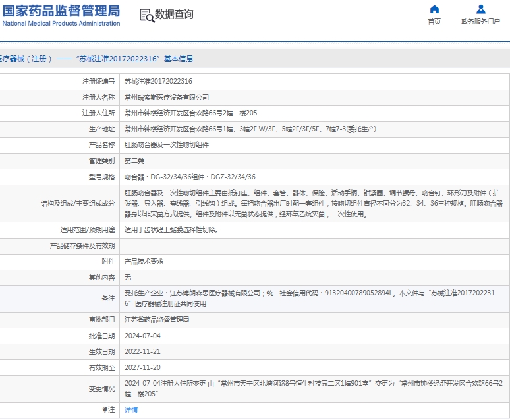Viewport: 510px width, 420px height.
Task: Click the bullet icon beside 注
Action: pyautogui.click(x=105, y=409)
